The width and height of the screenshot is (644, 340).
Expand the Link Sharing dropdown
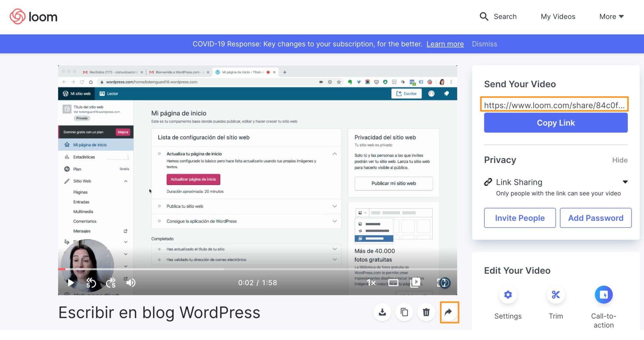coord(625,182)
